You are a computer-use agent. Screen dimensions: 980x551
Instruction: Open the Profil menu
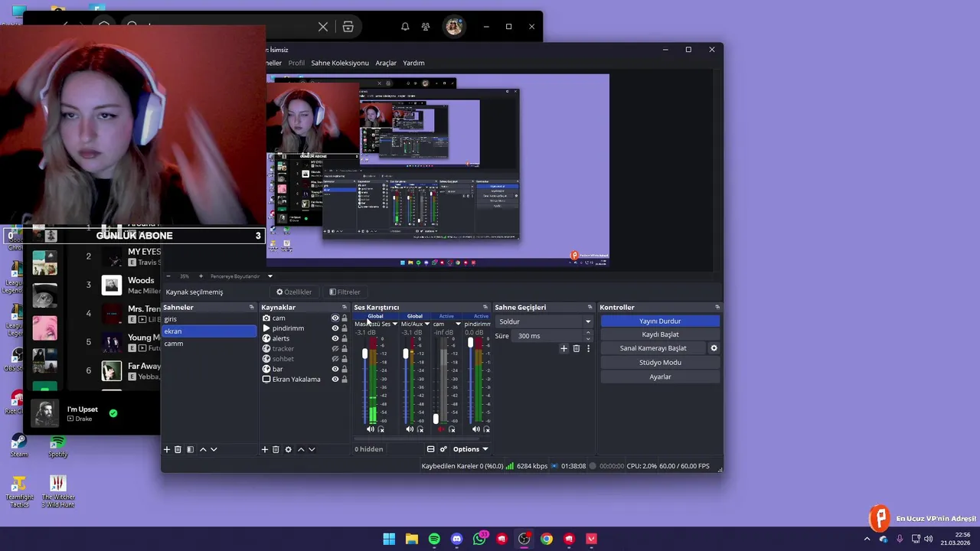[x=296, y=63]
